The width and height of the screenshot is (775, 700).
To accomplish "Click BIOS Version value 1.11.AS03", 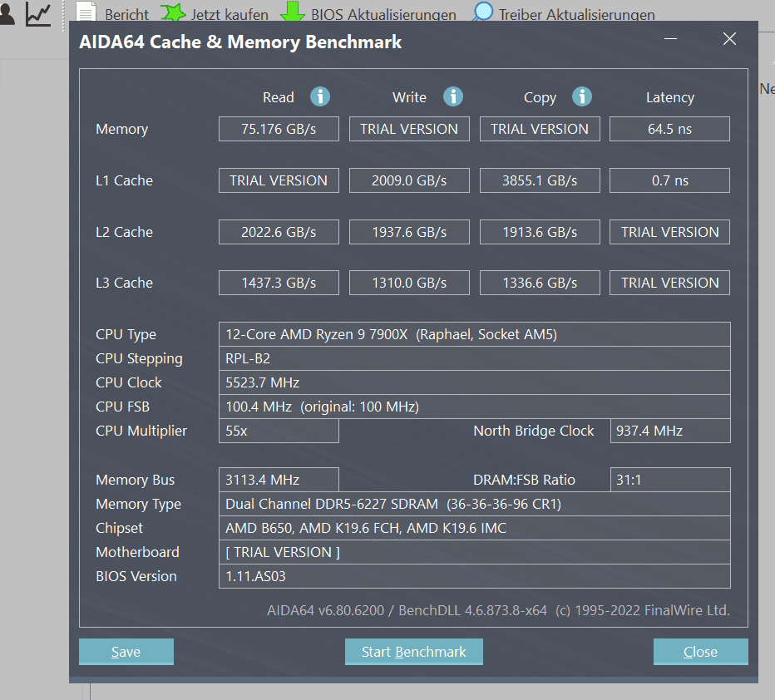I will pyautogui.click(x=475, y=576).
